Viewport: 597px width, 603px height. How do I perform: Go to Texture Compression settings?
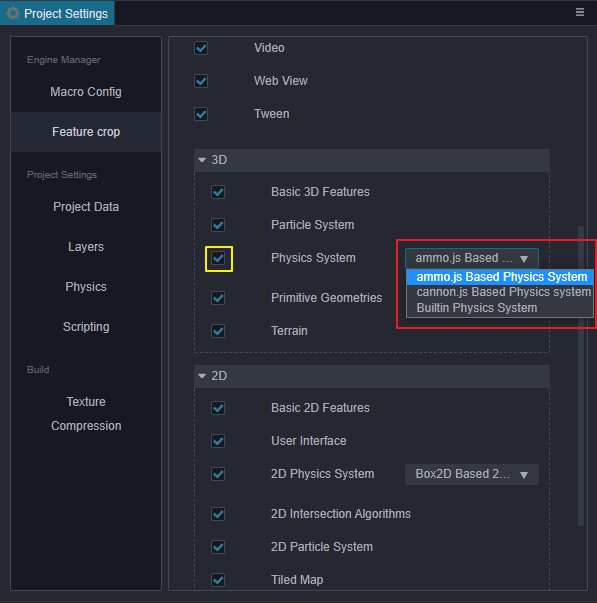pyautogui.click(x=86, y=414)
